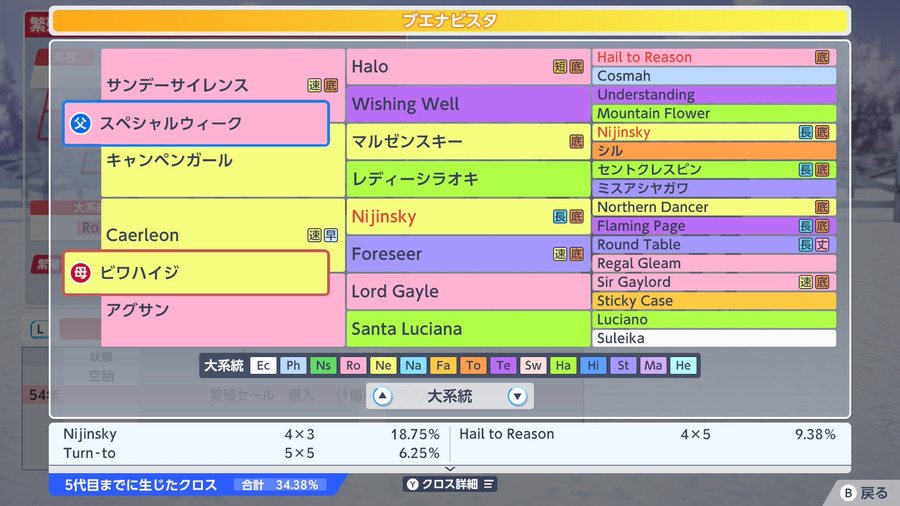Screen dimensions: 900x506
Task: Click the 底 factor icon on マルゼンスキー
Action: click(576, 142)
